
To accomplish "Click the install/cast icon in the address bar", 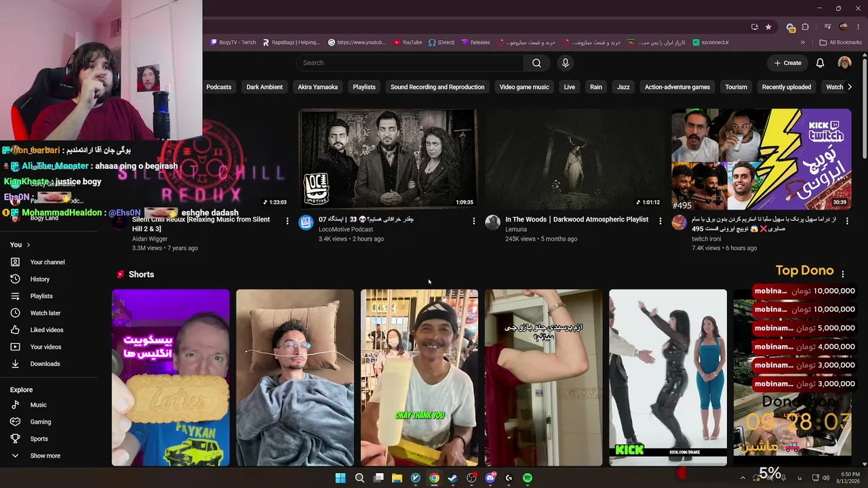I will (x=755, y=27).
